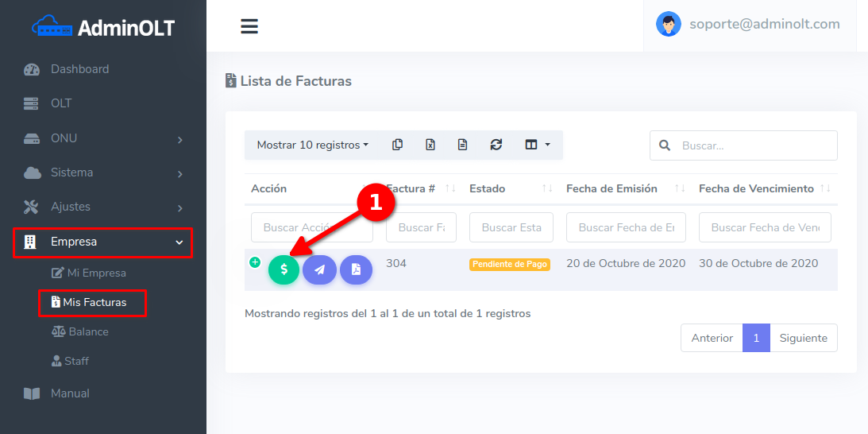Viewport: 868px width, 434px height.
Task: Click the refresh table icon
Action: pos(496,145)
